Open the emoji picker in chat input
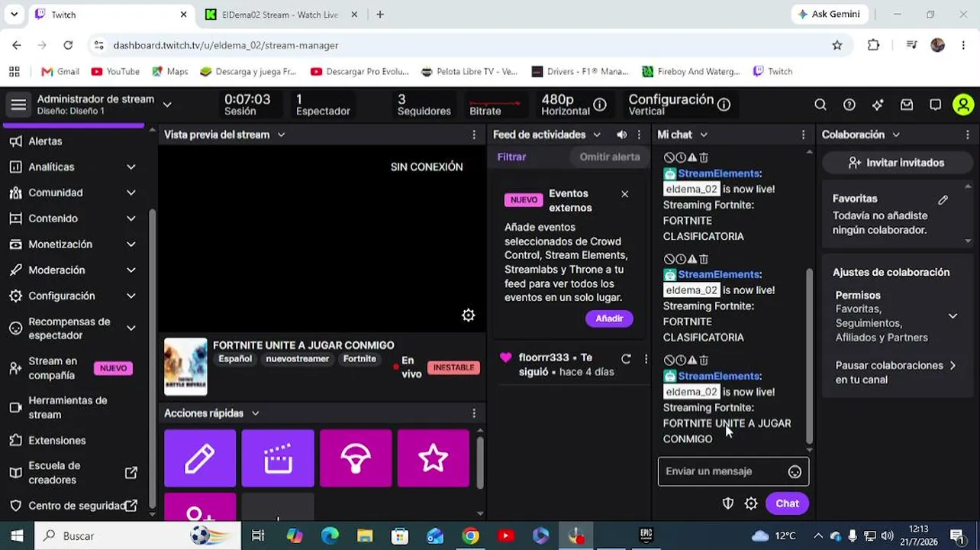Image resolution: width=980 pixels, height=550 pixels. pyautogui.click(x=795, y=472)
